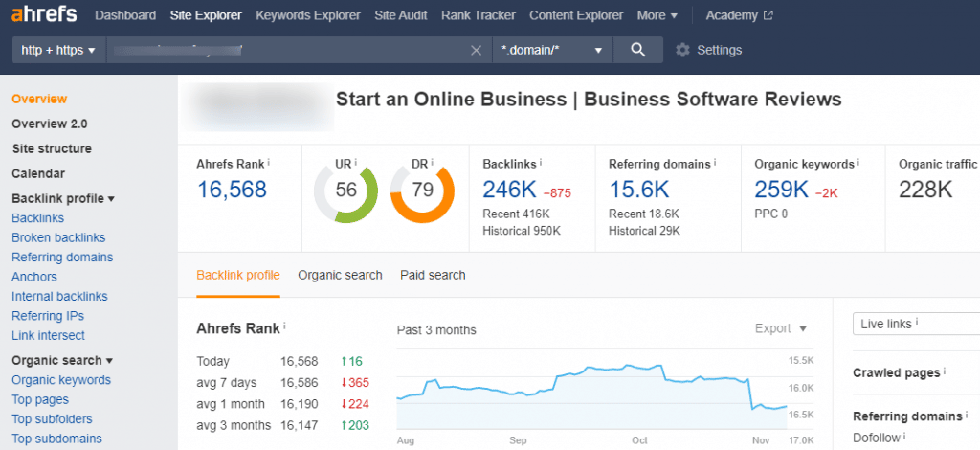Click info icon next to DR

(x=432, y=162)
